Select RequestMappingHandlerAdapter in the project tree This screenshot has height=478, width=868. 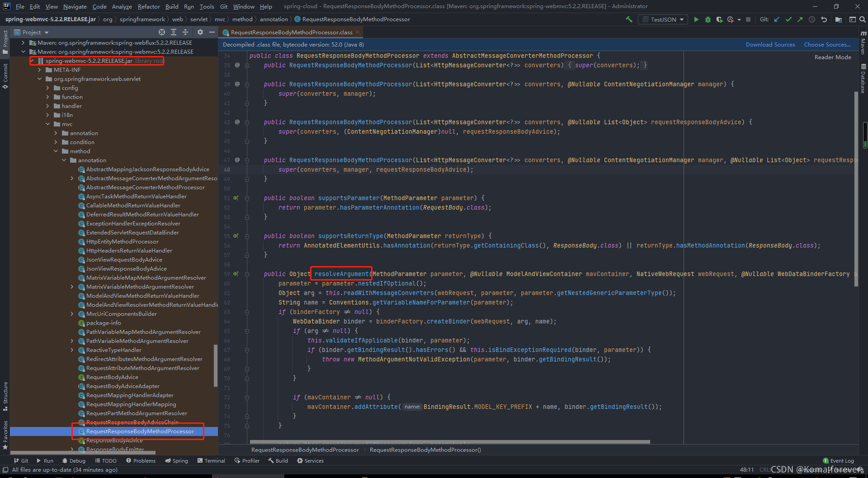click(130, 395)
